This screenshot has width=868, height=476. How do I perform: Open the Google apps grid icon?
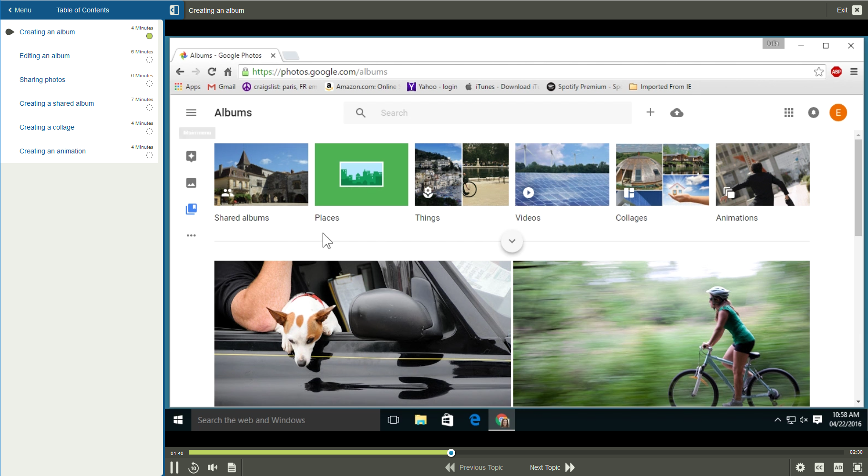789,112
